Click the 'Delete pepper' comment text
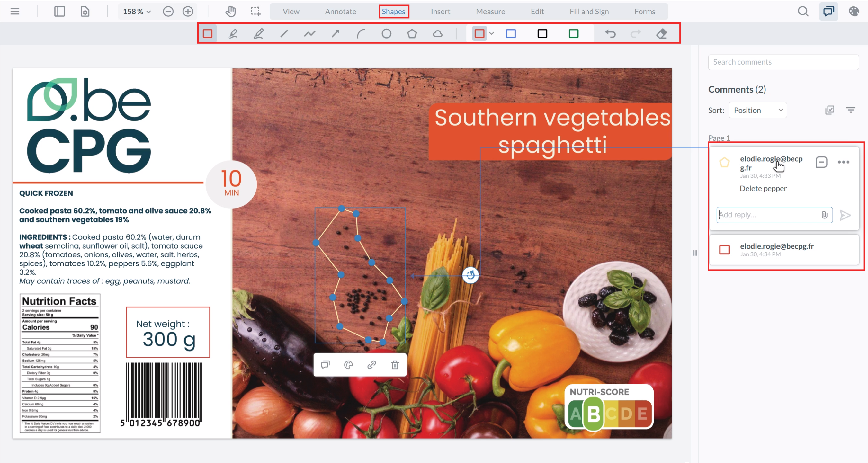 [763, 188]
